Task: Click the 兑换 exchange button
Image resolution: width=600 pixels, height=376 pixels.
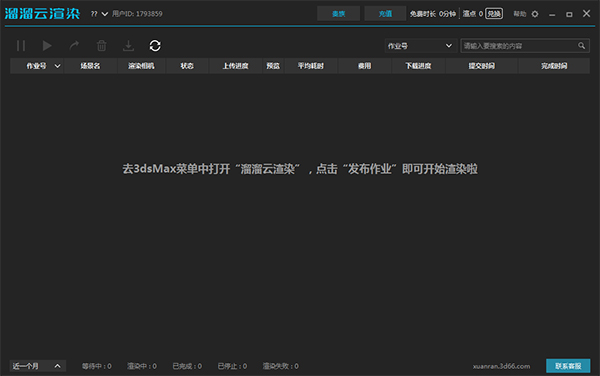Action: click(494, 14)
